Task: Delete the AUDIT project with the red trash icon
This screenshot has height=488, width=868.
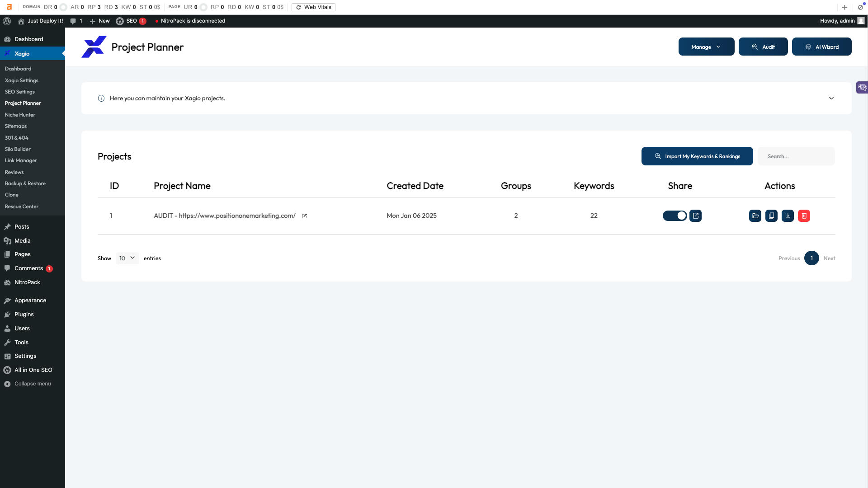Action: (x=804, y=216)
